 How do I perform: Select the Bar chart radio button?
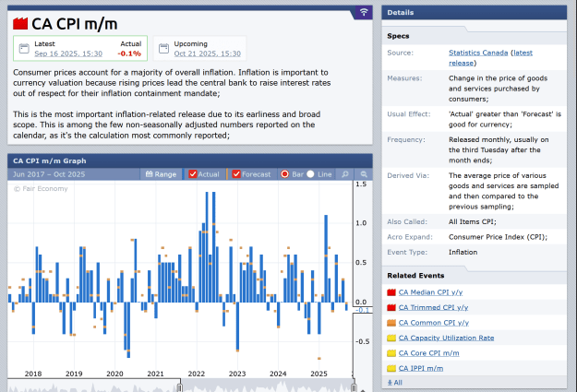pos(285,174)
